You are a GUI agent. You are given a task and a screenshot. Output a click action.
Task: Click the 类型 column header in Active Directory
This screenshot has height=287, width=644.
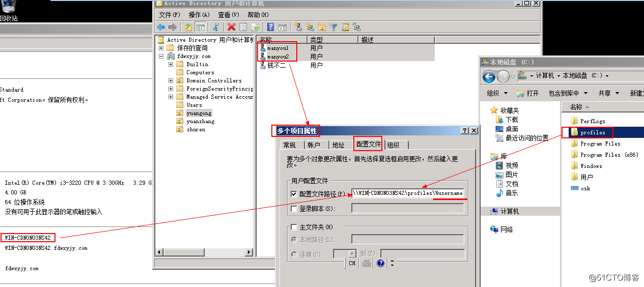tap(333, 39)
